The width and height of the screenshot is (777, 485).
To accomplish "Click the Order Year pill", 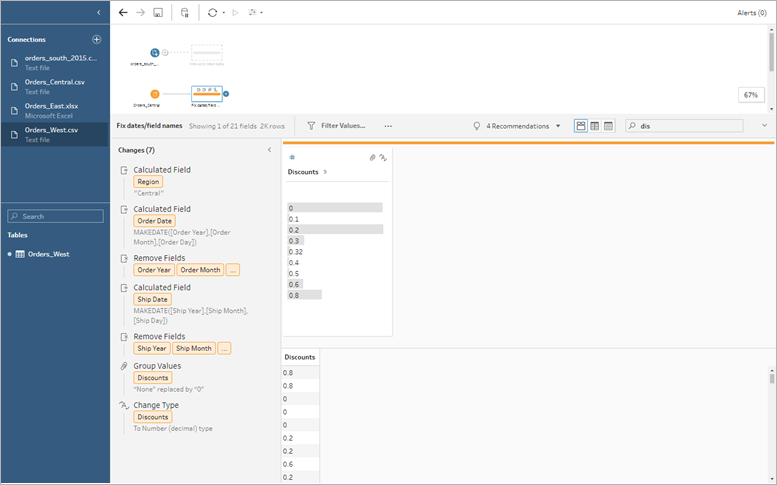I will [154, 270].
